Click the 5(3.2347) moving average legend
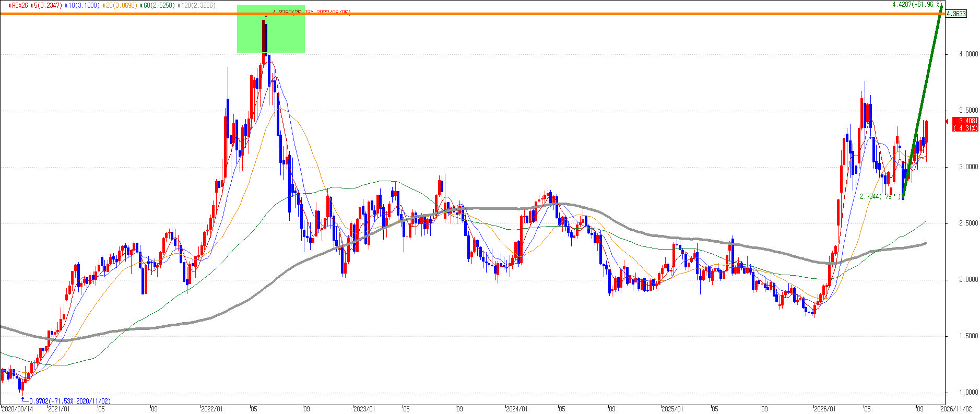The height and width of the screenshot is (414, 980). [x=48, y=5]
